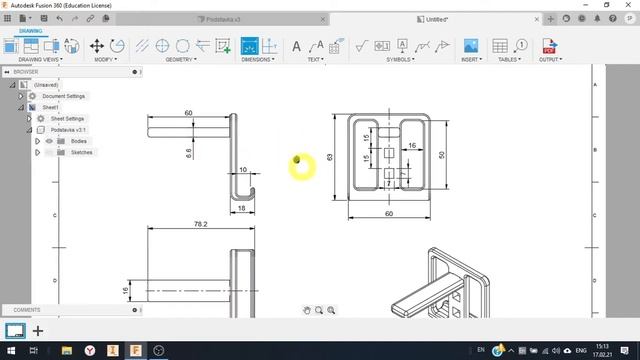The height and width of the screenshot is (360, 640).
Task: Open the Dimensions dropdown
Action: (258, 60)
